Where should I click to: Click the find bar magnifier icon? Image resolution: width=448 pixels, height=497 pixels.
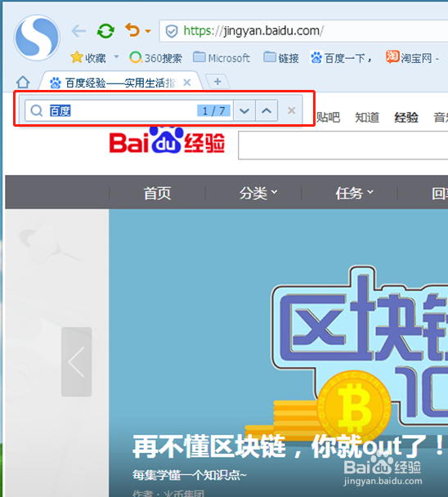[x=37, y=110]
